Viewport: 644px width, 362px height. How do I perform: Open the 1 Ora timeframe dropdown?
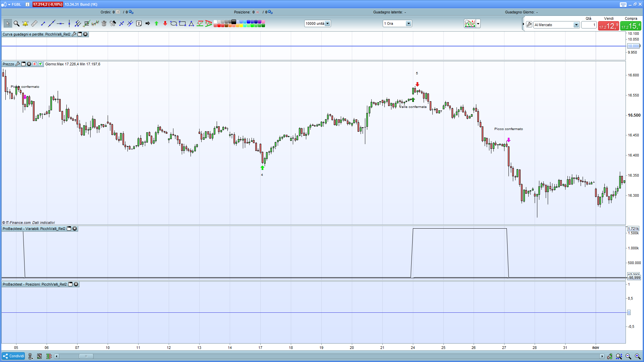[x=408, y=23]
